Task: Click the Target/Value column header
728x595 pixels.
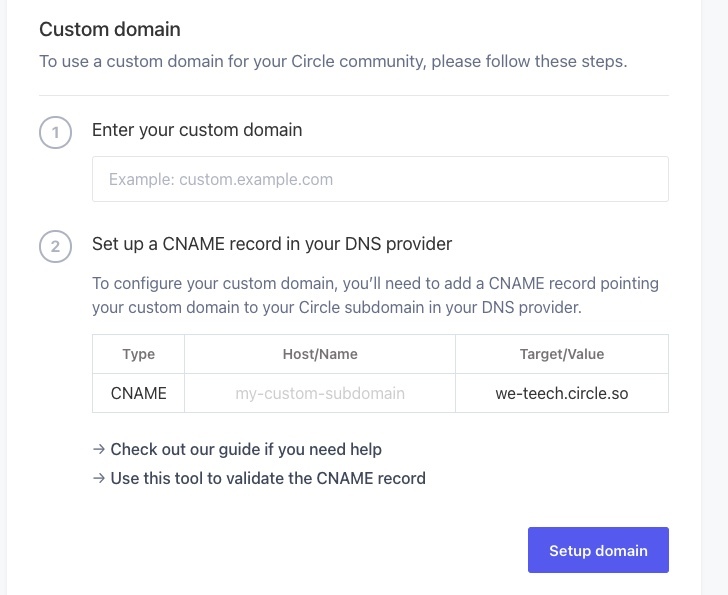Action: 562,354
